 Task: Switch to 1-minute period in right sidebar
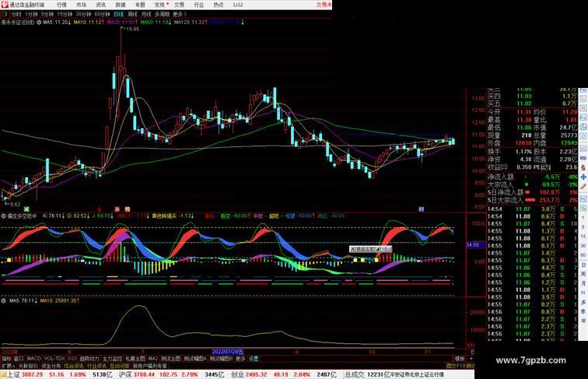pyautogui.click(x=583, y=217)
